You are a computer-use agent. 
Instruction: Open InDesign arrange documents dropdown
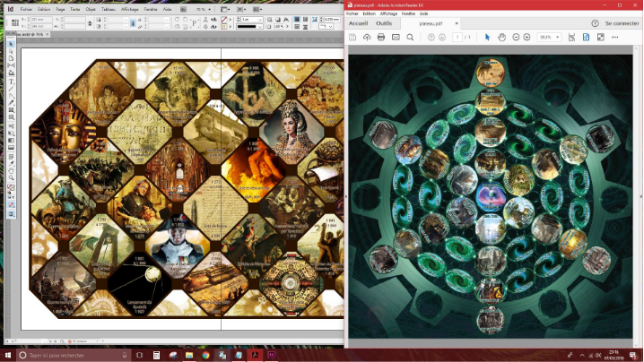point(257,9)
